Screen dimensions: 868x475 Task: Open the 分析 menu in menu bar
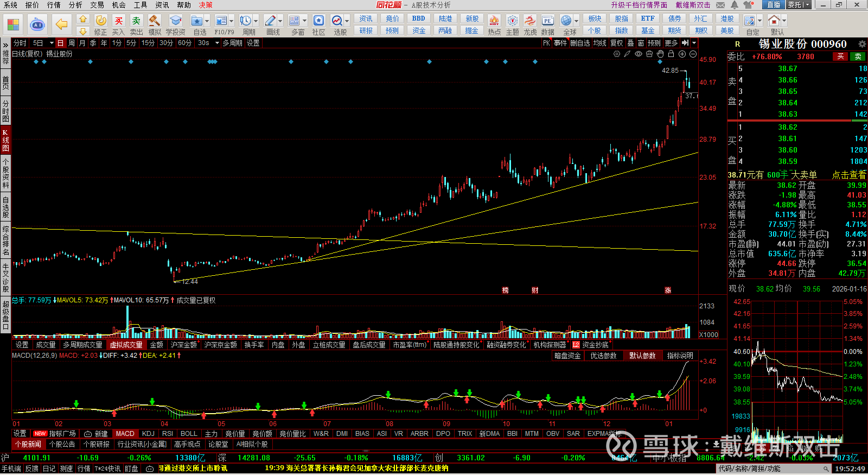point(75,5)
